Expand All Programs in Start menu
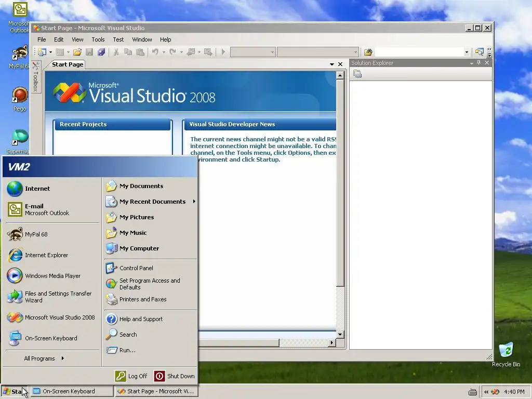 52,358
